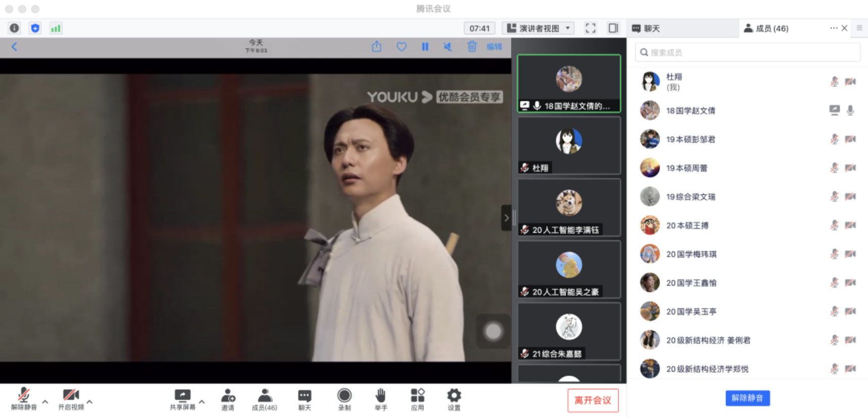Turn on video in bottom toolbar
This screenshot has width=868, height=418.
71,399
